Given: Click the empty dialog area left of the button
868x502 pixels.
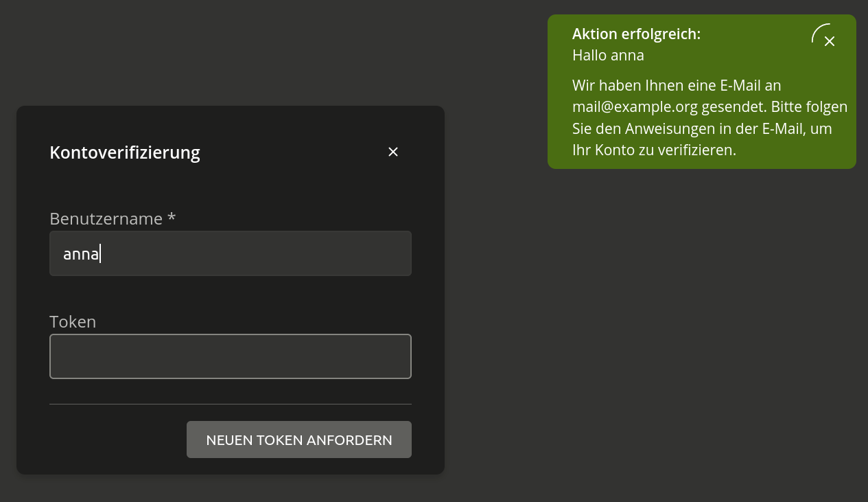Looking at the screenshot, I should pyautogui.click(x=110, y=440).
